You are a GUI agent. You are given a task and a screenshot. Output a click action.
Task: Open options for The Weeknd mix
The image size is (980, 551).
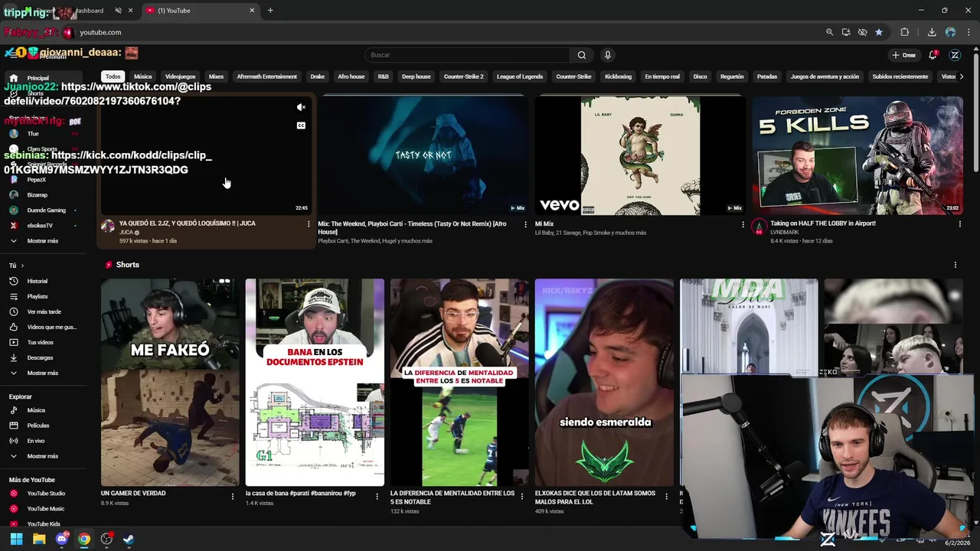[x=525, y=224]
